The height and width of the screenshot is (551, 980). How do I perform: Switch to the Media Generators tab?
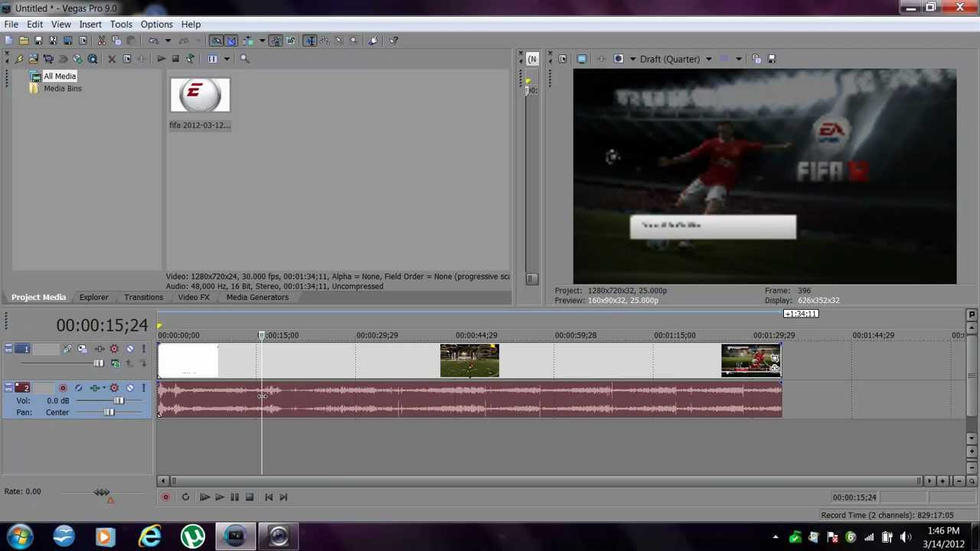[x=257, y=297]
